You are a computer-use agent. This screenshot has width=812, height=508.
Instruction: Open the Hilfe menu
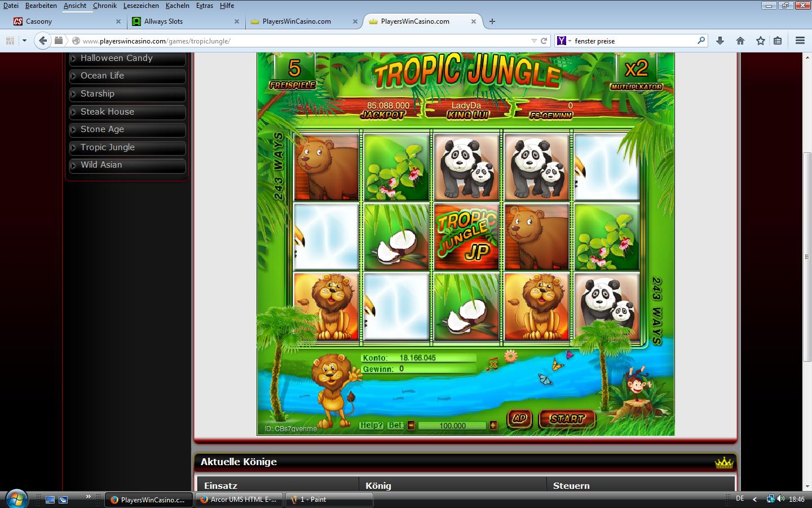(x=227, y=6)
